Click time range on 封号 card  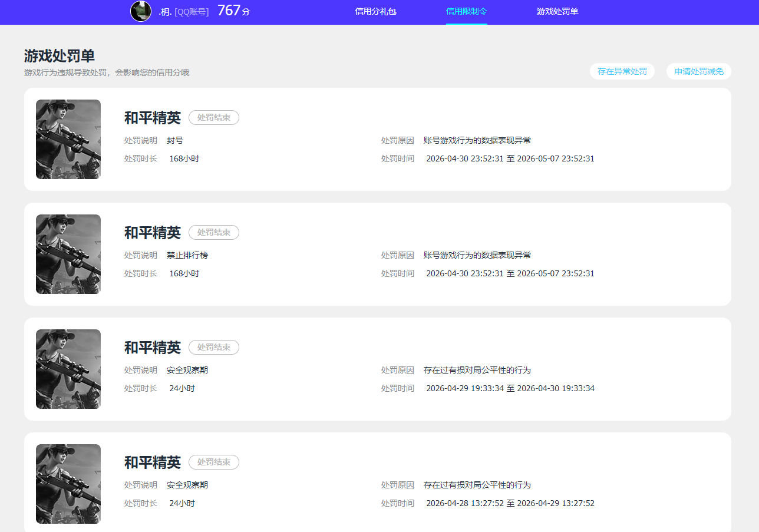pyautogui.click(x=510, y=158)
